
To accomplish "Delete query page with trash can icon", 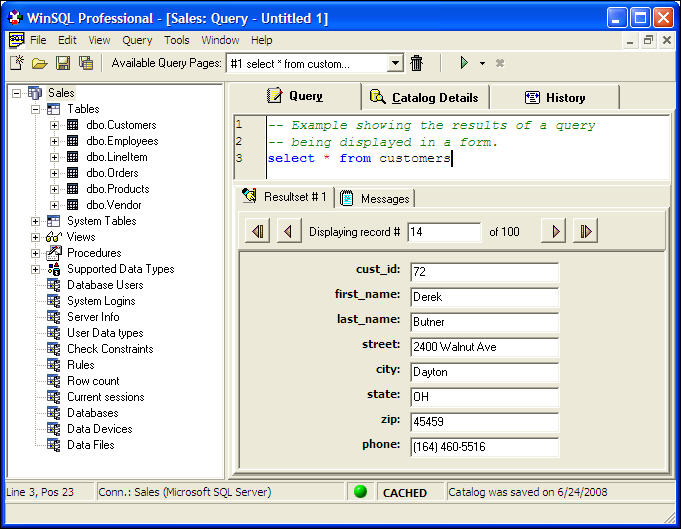I will tap(417, 63).
